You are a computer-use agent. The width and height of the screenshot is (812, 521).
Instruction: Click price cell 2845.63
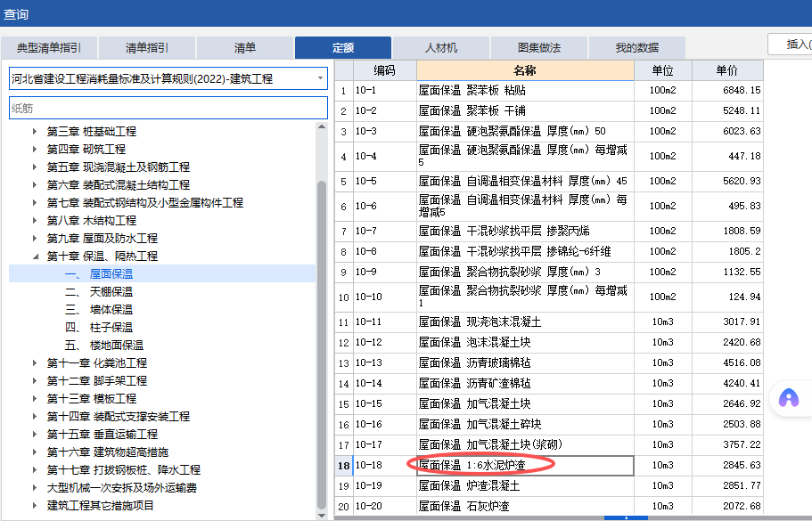click(x=727, y=465)
